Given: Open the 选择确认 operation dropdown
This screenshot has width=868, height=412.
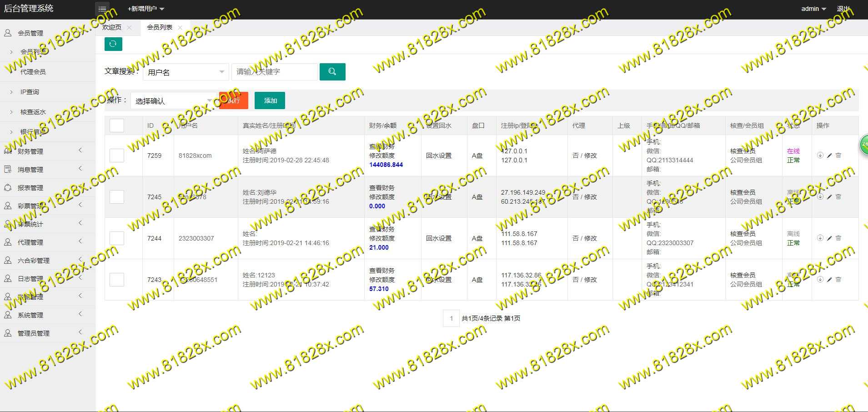Looking at the screenshot, I should tap(174, 101).
